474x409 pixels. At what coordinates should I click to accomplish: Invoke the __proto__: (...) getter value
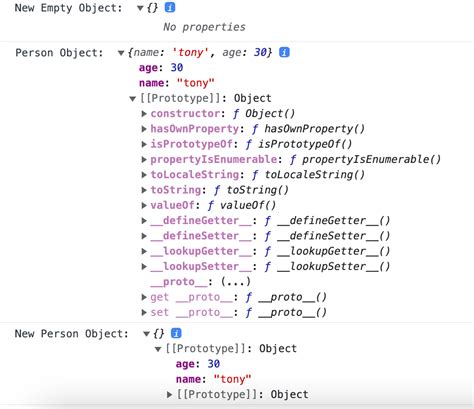pos(235,282)
